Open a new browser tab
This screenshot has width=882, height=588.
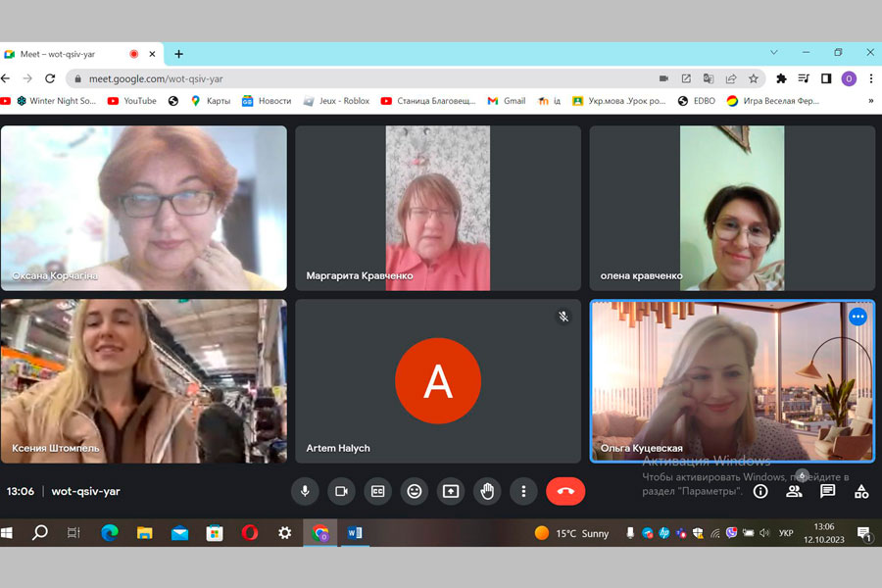point(179,54)
